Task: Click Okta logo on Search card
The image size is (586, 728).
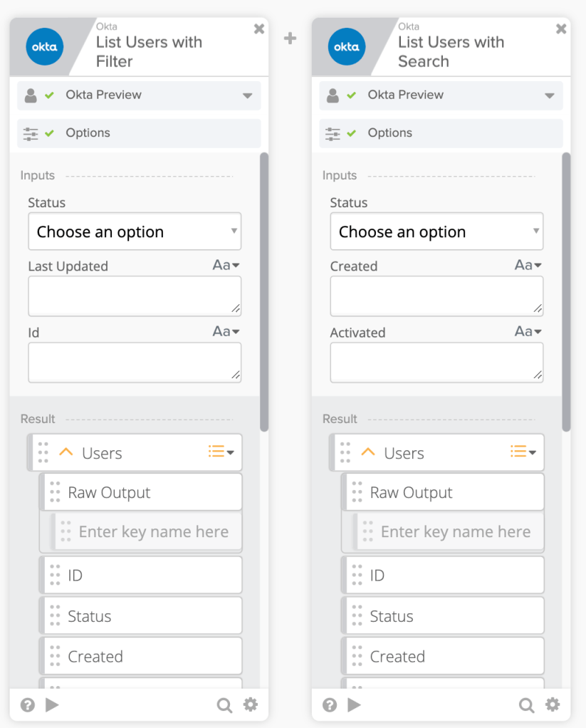Action: click(346, 48)
